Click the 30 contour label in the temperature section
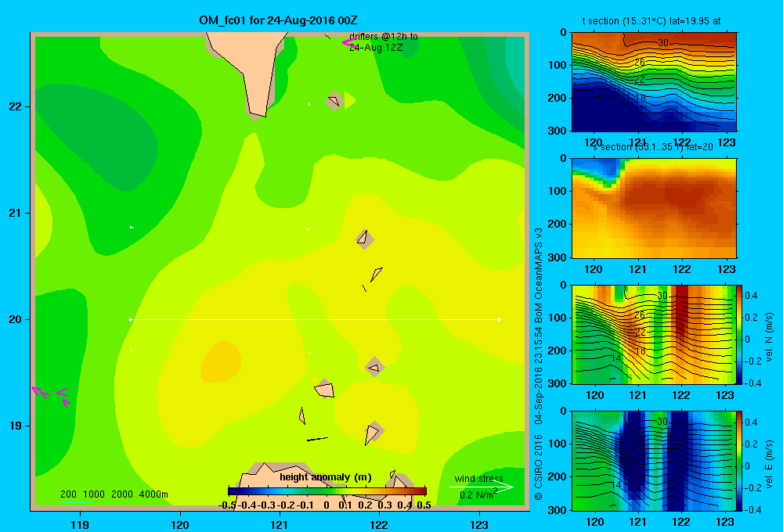Viewport: 783px width, 532px height. click(x=662, y=42)
